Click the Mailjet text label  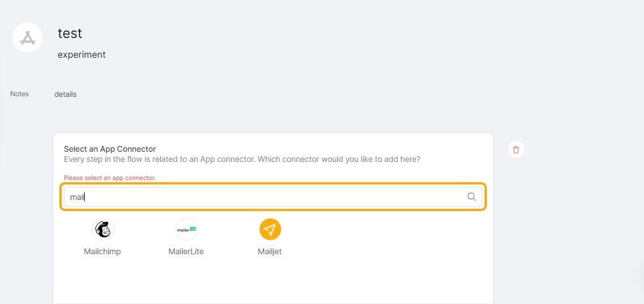[270, 251]
